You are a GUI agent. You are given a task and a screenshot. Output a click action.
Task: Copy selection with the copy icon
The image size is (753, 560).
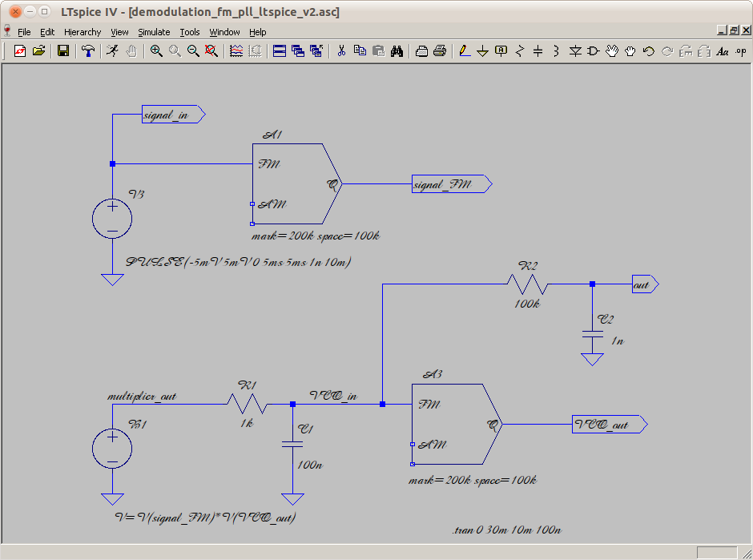360,51
